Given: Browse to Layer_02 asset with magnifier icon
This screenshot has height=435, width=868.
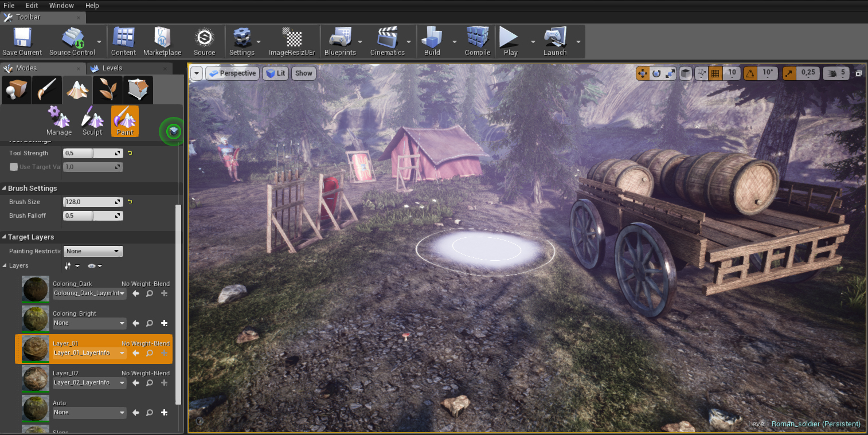Looking at the screenshot, I should pyautogui.click(x=150, y=383).
